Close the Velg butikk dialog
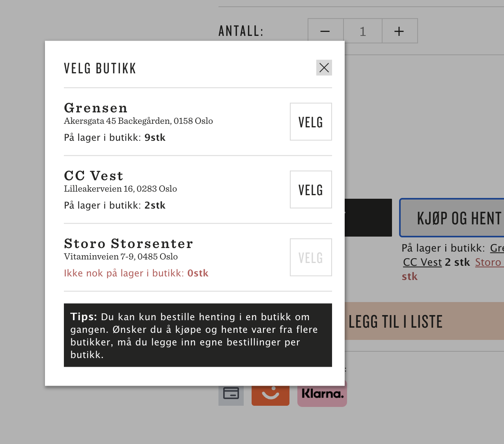The width and height of the screenshot is (504, 444). 324,68
